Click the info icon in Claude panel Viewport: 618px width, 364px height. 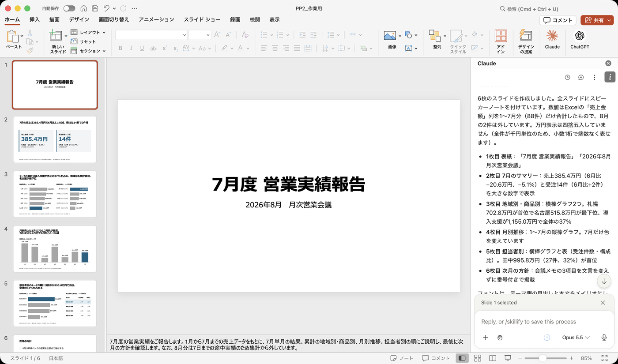coord(610,77)
